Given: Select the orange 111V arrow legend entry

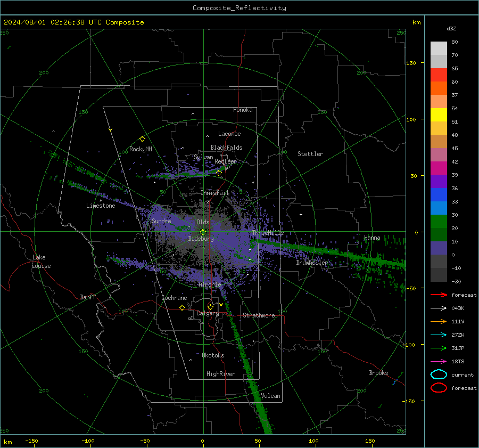Looking at the screenshot, I should [x=439, y=321].
